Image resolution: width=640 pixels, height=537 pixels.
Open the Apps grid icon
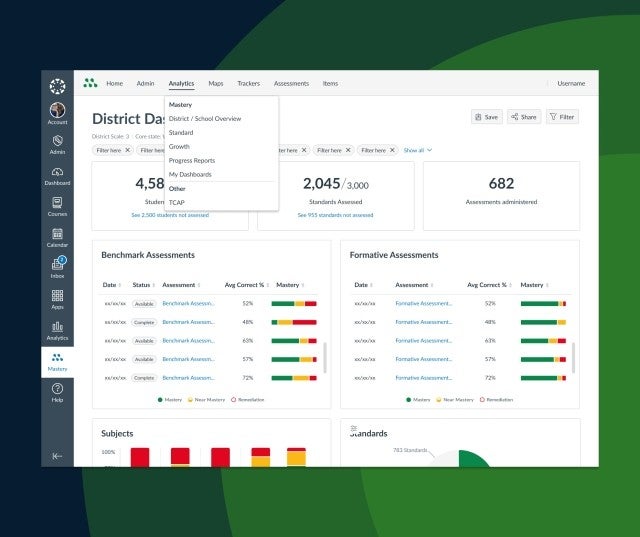click(57, 297)
